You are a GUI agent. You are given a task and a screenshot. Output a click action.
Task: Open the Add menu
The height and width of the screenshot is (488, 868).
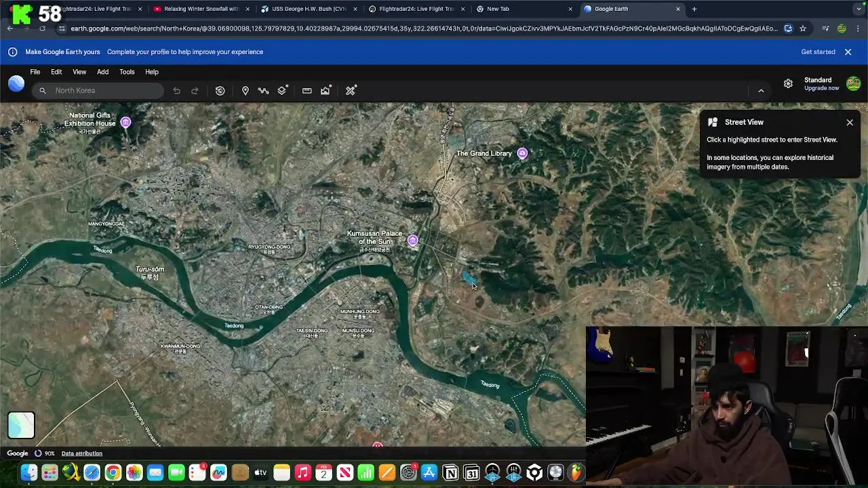tap(102, 72)
